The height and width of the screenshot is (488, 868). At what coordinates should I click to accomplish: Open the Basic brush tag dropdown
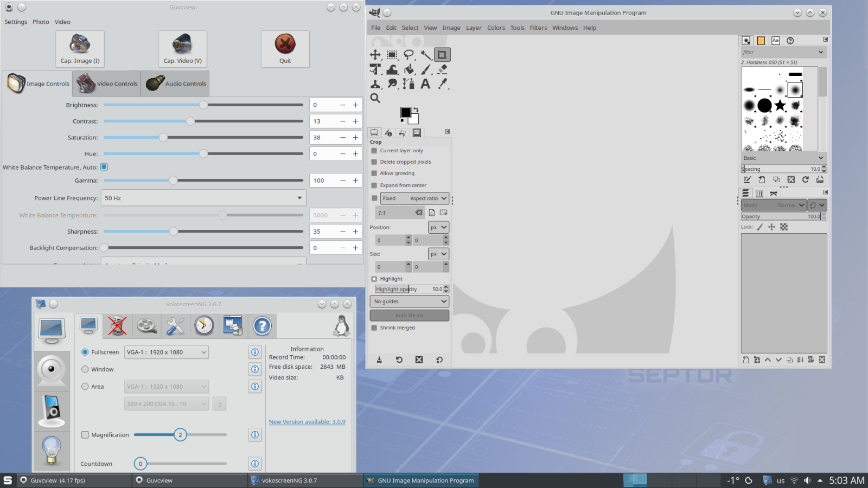coord(783,158)
